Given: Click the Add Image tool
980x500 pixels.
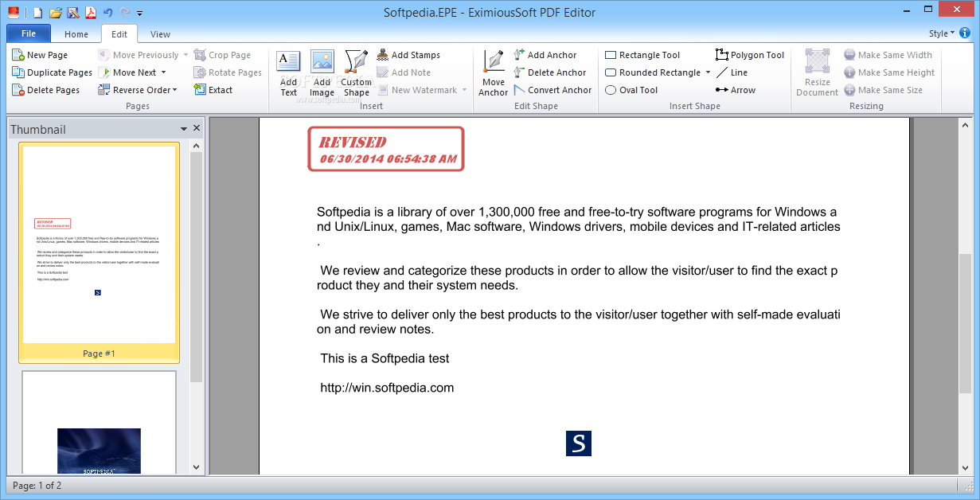Looking at the screenshot, I should click(x=322, y=73).
